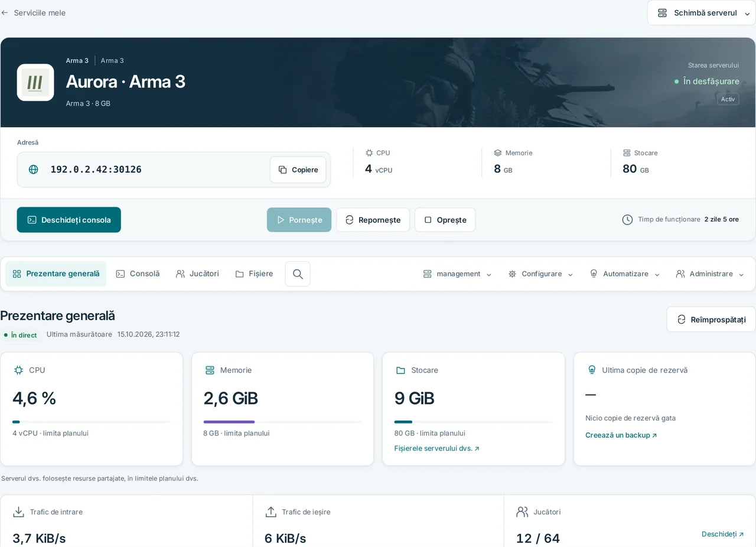Image resolution: width=756 pixels, height=547 pixels.
Task: Click the În direct live badge
Action: point(21,335)
